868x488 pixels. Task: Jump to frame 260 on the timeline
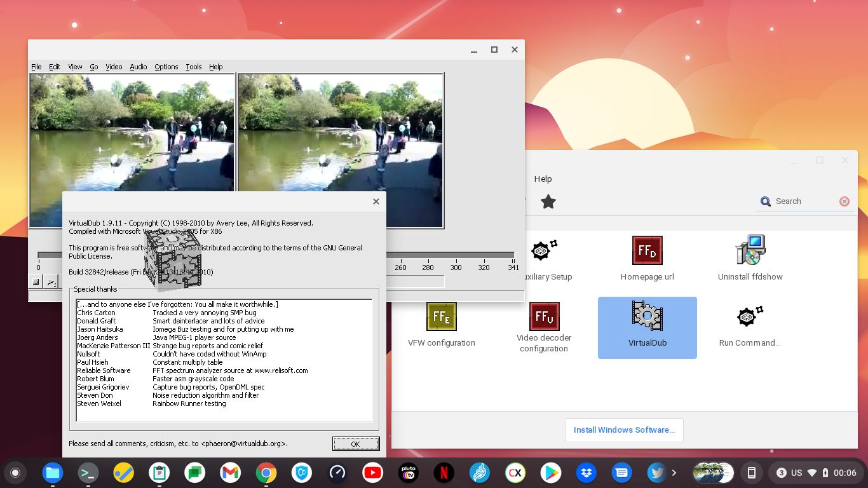tap(400, 268)
